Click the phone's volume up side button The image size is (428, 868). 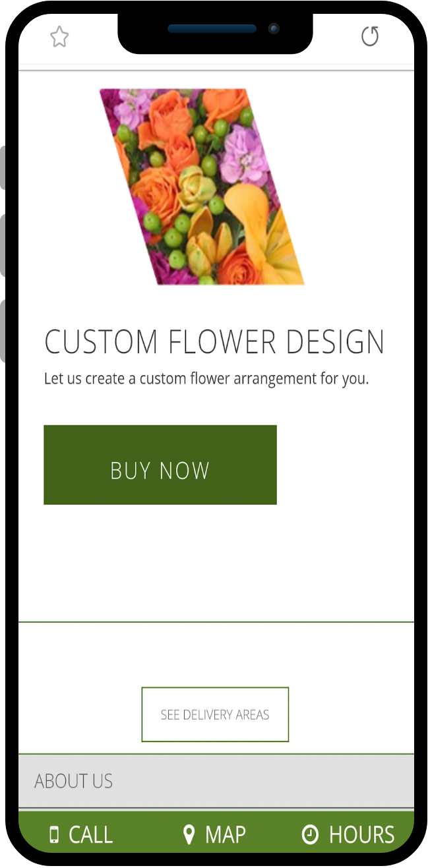tap(3, 245)
